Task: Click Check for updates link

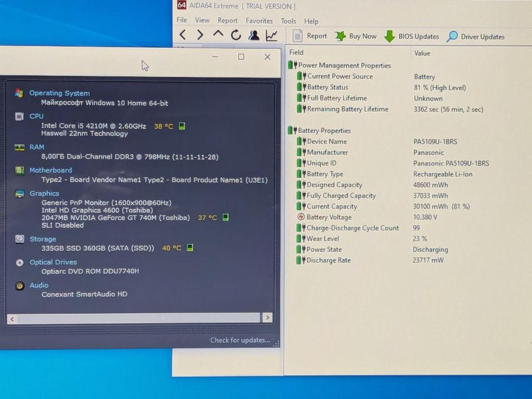Action: click(x=240, y=340)
